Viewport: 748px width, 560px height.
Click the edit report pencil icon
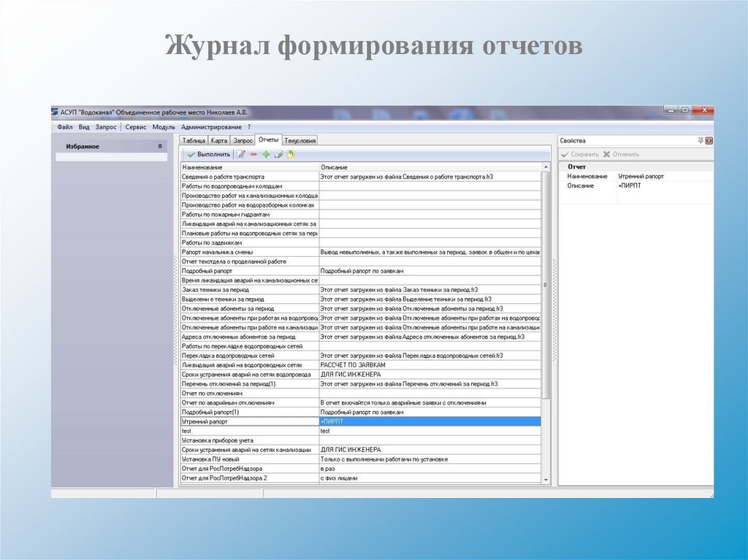point(241,154)
